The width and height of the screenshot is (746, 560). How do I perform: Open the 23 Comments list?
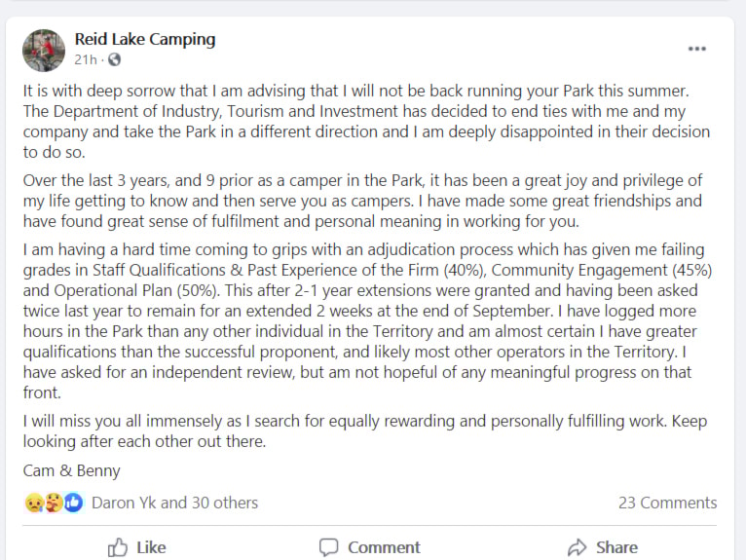(667, 503)
